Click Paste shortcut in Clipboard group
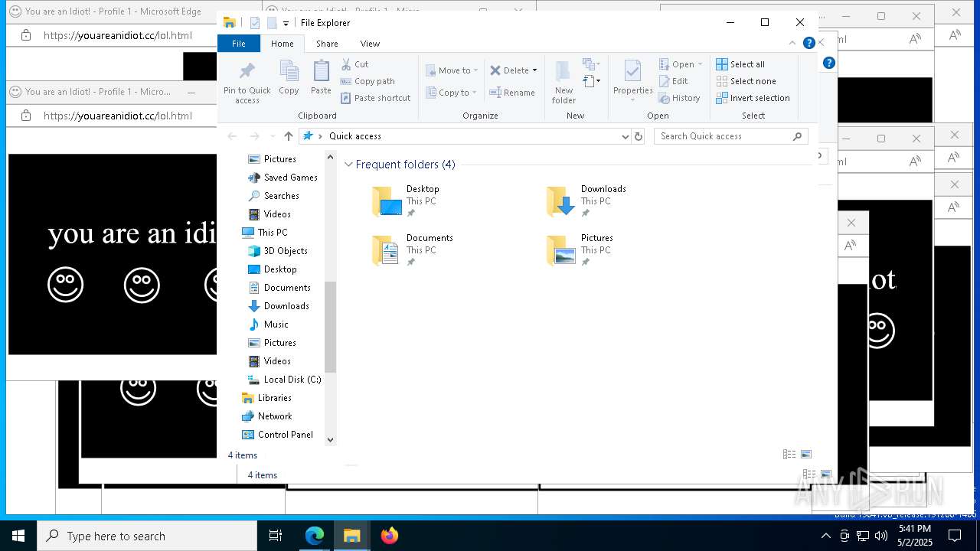This screenshot has width=980, height=551. (375, 98)
